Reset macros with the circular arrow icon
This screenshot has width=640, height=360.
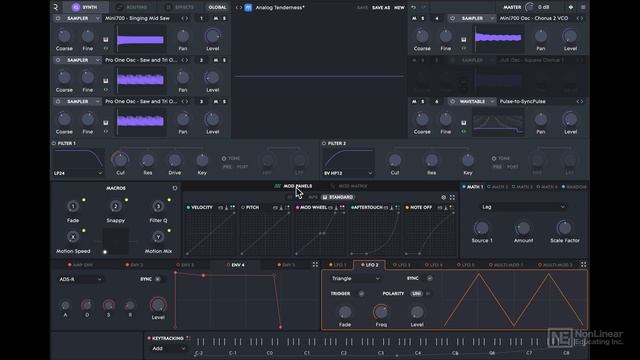pos(175,188)
